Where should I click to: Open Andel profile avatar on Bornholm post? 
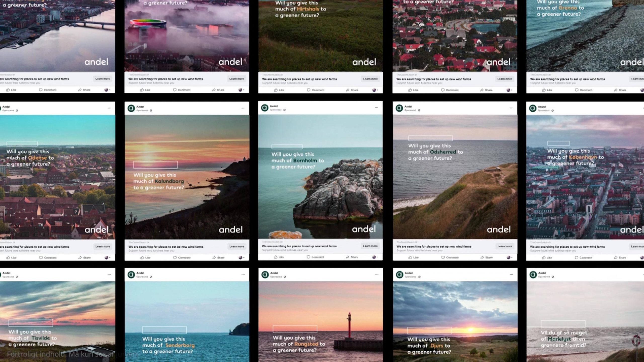point(265,108)
